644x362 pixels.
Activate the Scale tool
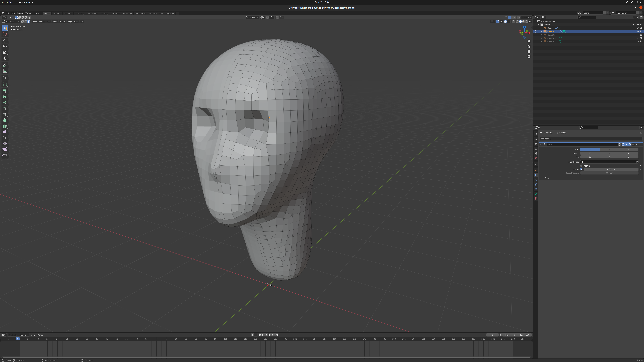[x=5, y=52]
